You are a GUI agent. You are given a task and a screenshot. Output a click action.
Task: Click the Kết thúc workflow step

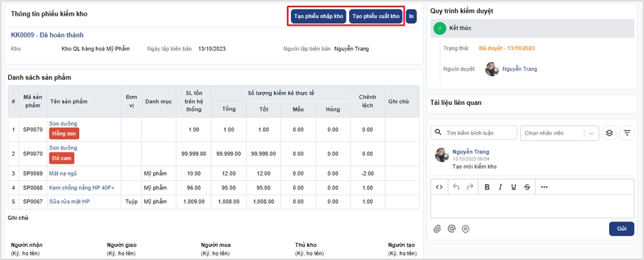[532, 28]
